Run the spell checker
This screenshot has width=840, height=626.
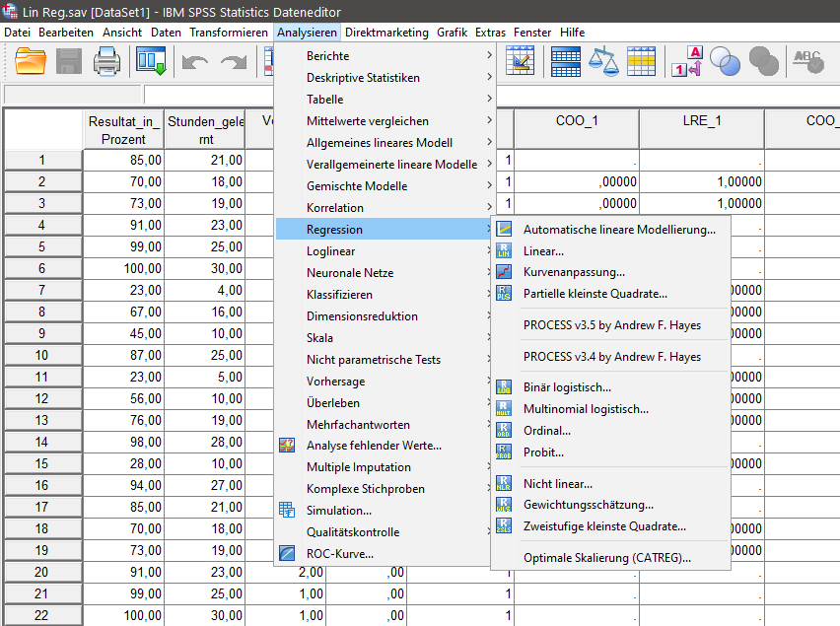click(x=808, y=61)
